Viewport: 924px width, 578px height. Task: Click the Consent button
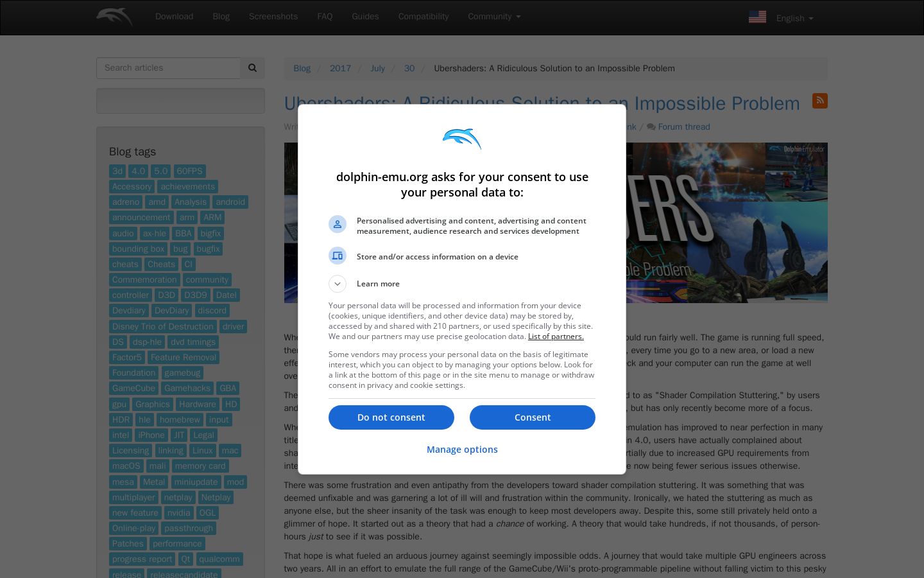tap(533, 417)
